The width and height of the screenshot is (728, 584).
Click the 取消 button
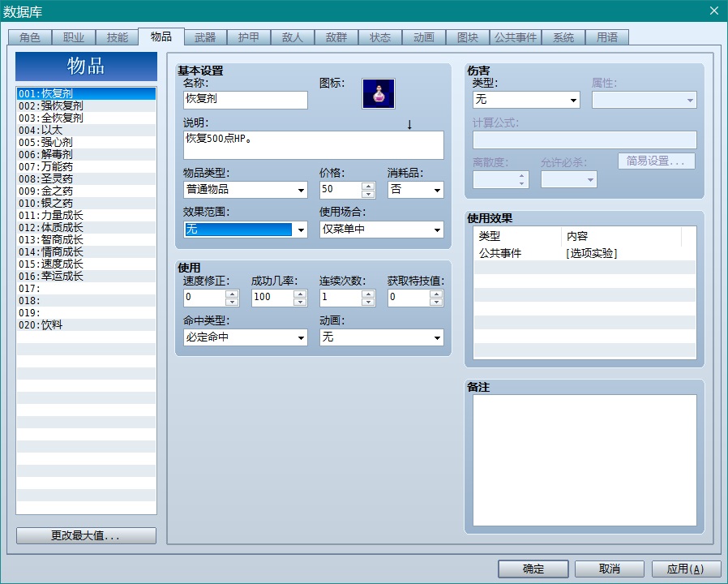(x=609, y=569)
